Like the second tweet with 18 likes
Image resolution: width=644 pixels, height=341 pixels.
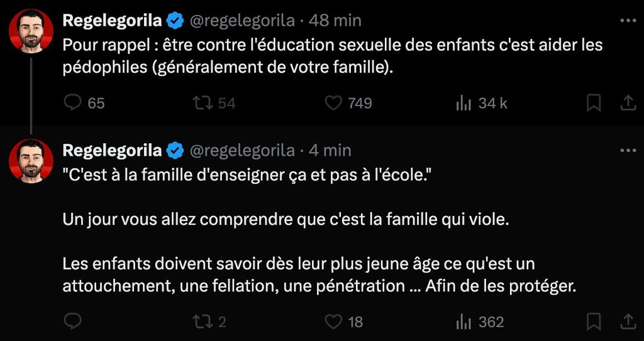(333, 322)
